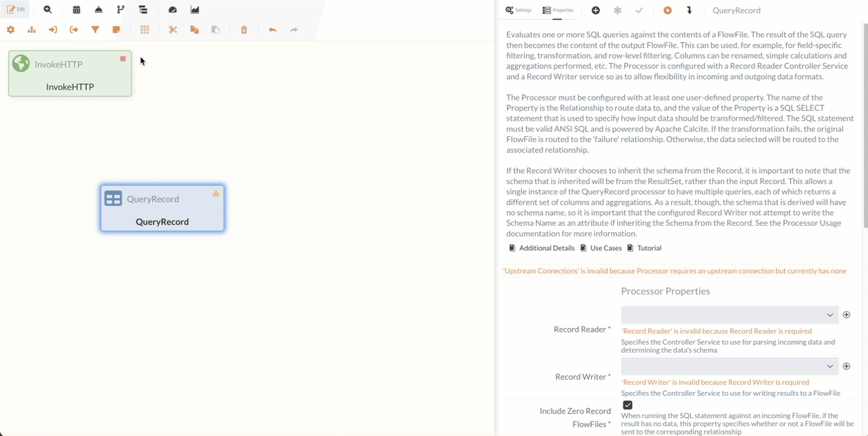Click plus icon next to Record Reader dropdown
The height and width of the screenshot is (436, 868).
tap(847, 315)
